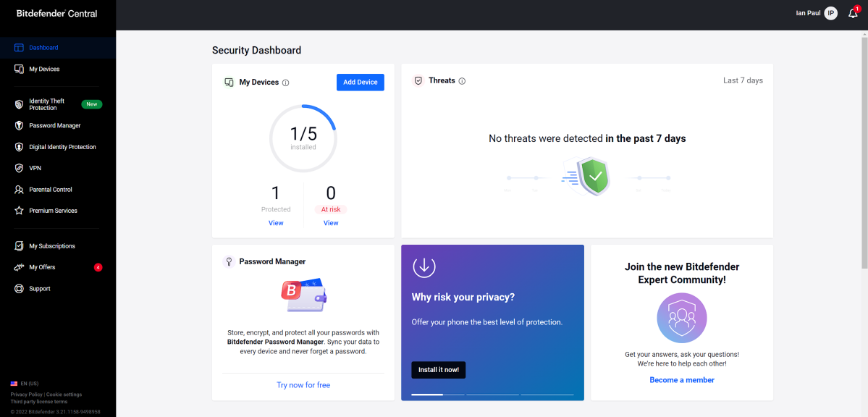868x417 pixels.
Task: Click the key icon in Password Manager card
Action: [x=229, y=261]
